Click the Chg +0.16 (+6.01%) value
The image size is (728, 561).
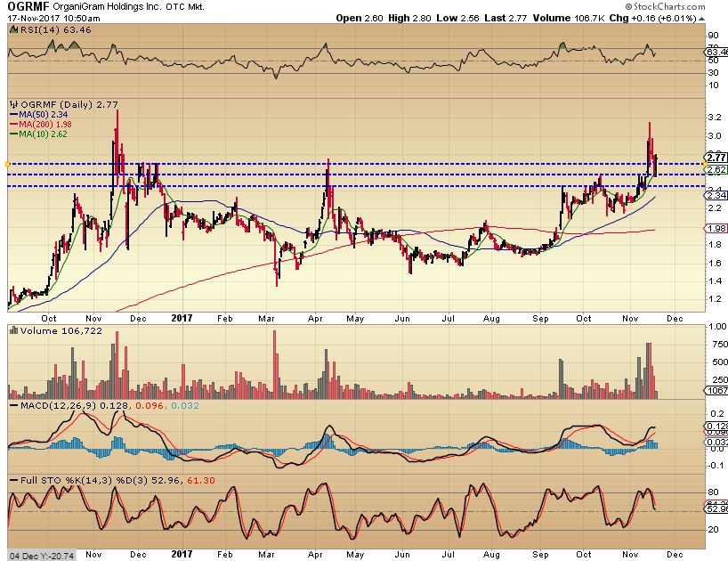[x=652, y=18]
